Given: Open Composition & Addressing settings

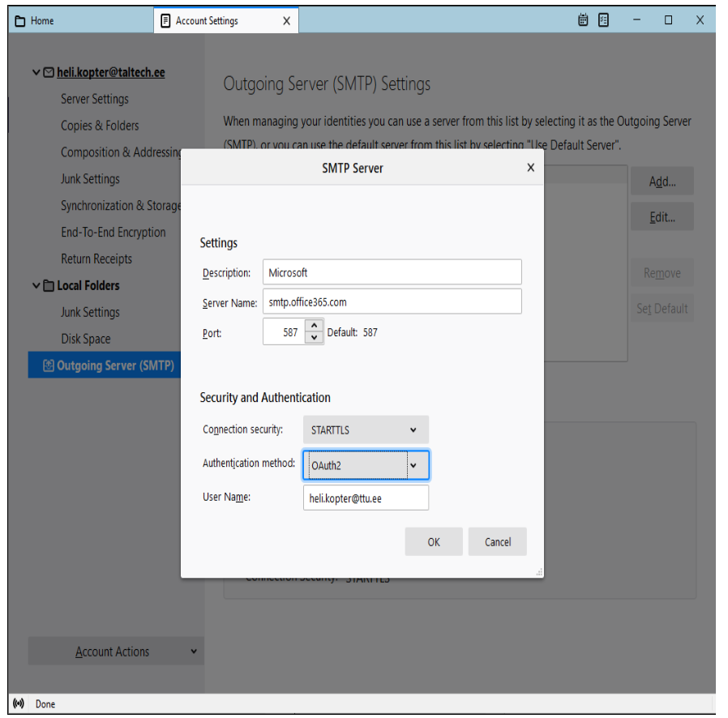Looking at the screenshot, I should 121,152.
